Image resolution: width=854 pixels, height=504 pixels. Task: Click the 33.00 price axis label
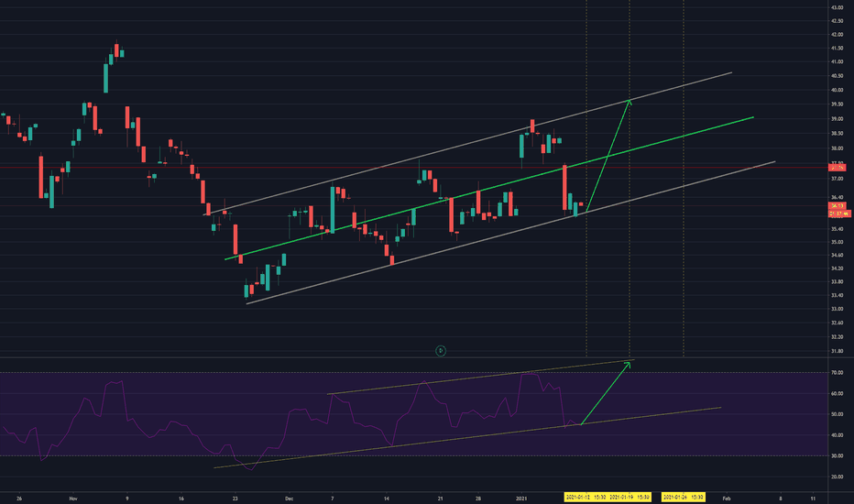pos(838,309)
